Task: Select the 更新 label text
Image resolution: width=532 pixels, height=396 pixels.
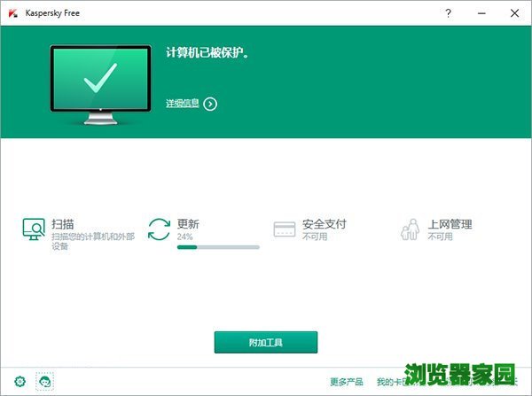Action: pos(188,224)
